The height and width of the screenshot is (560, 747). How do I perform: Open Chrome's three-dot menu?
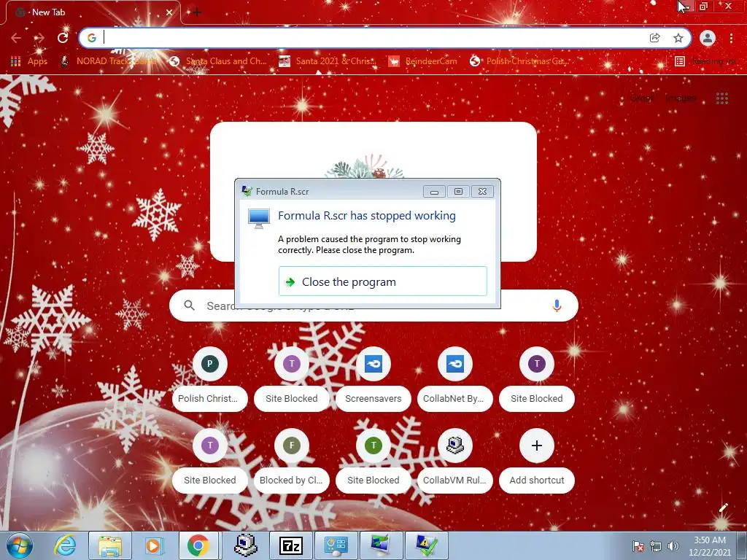731,38
